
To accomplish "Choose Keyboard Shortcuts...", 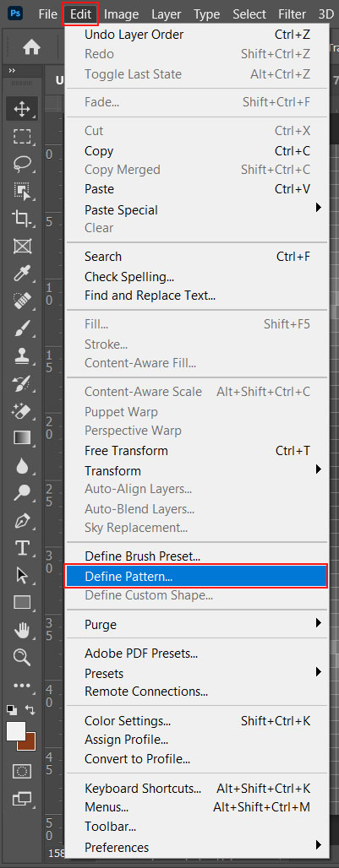I will coord(197,789).
